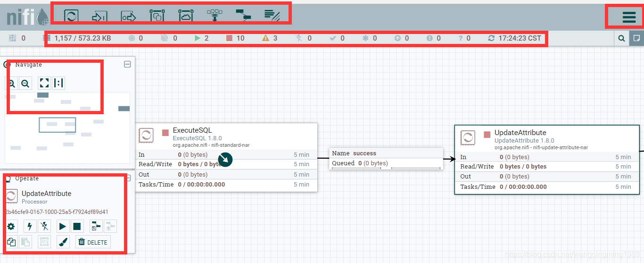Viewport: 644px width, 263px height.
Task: Click the zoom out button in Navigate
Action: (x=25, y=84)
